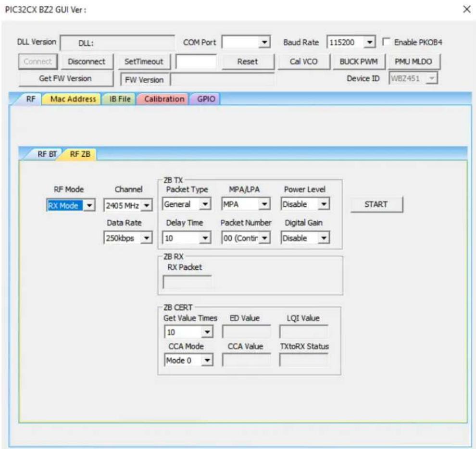Click the LQI Value field
476x449 pixels.
[x=303, y=332]
